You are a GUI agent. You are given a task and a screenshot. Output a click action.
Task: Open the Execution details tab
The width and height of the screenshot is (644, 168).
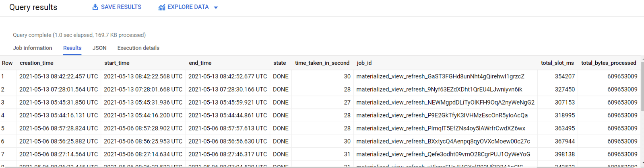point(138,48)
